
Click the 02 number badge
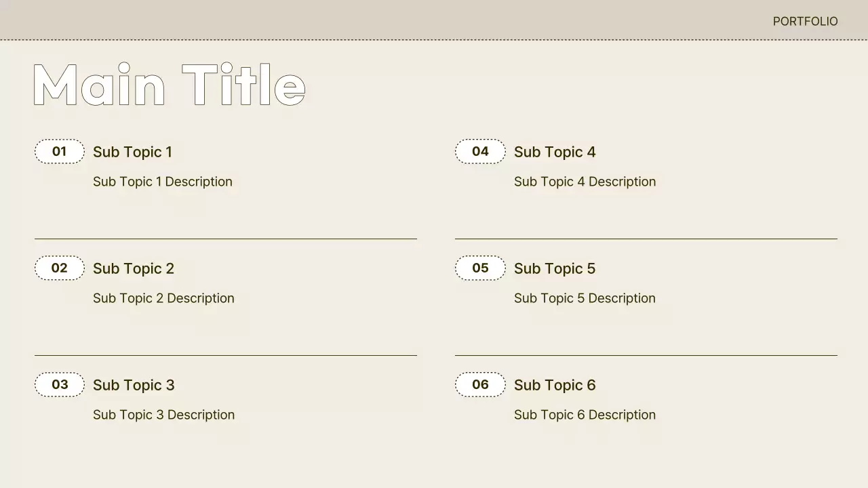coord(60,268)
